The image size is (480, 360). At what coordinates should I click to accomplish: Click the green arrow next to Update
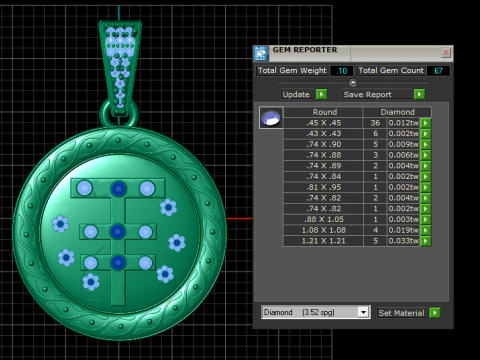321,94
